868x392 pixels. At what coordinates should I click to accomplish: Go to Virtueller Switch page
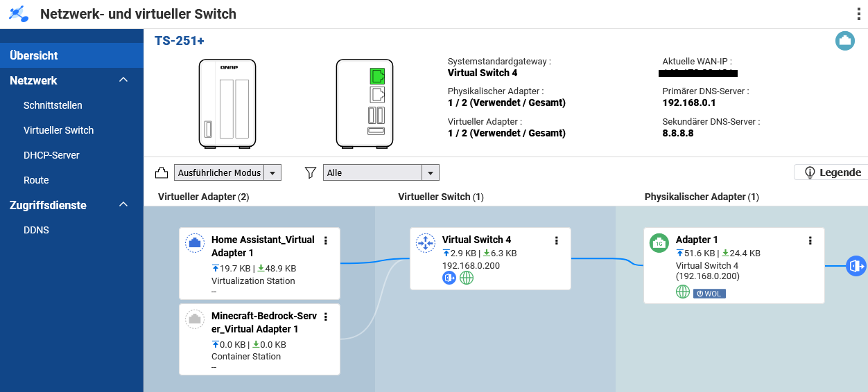coord(58,130)
